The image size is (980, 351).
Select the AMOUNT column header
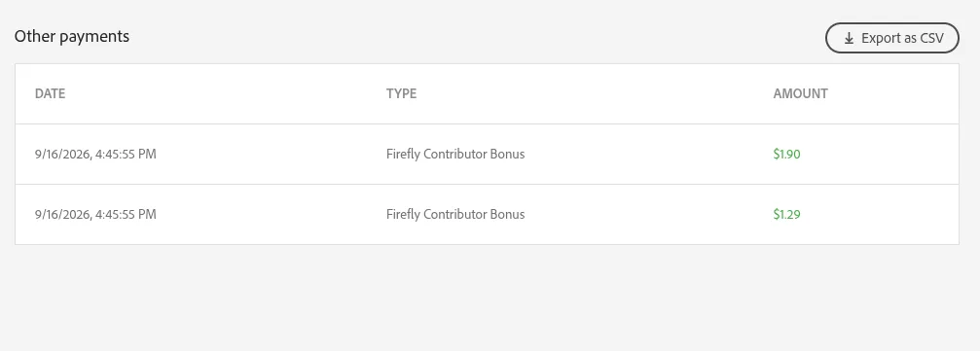(801, 93)
